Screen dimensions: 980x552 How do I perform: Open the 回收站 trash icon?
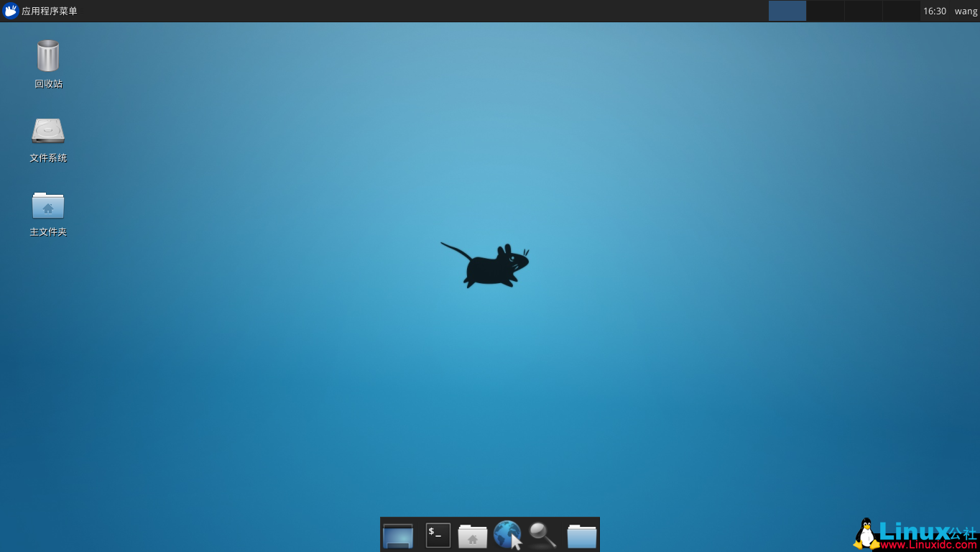[48, 55]
